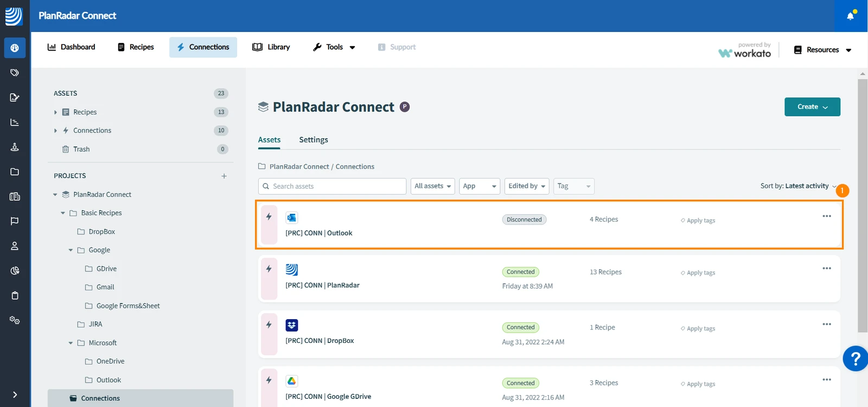Viewport: 868px width, 407px height.
Task: Open the user icon in left sidebar
Action: coord(15,246)
